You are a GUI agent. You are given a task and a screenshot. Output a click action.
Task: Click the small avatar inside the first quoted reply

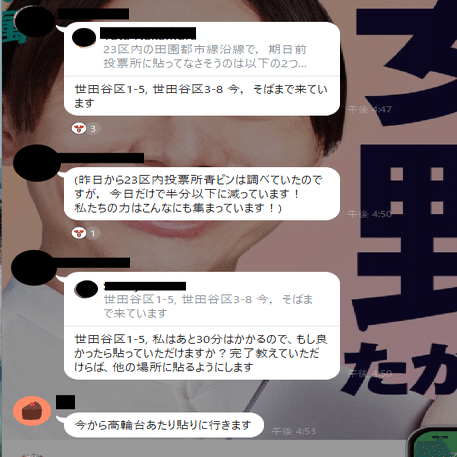pos(84,37)
